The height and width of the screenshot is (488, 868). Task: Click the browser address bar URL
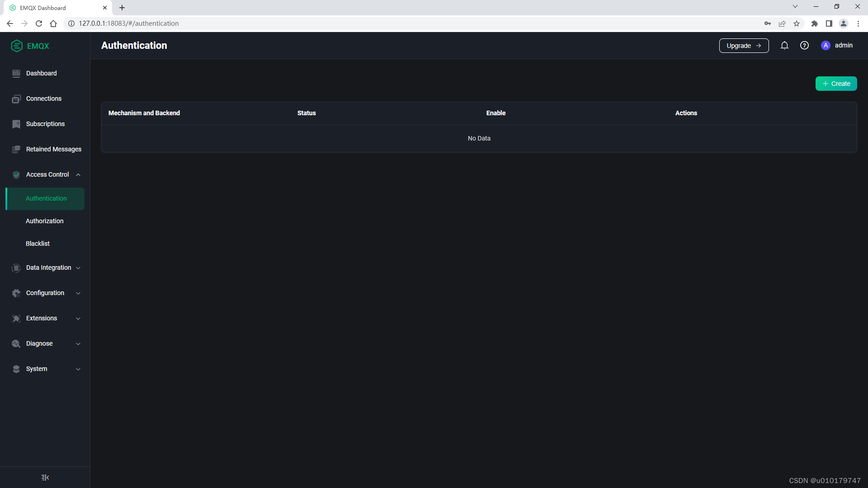coord(129,23)
